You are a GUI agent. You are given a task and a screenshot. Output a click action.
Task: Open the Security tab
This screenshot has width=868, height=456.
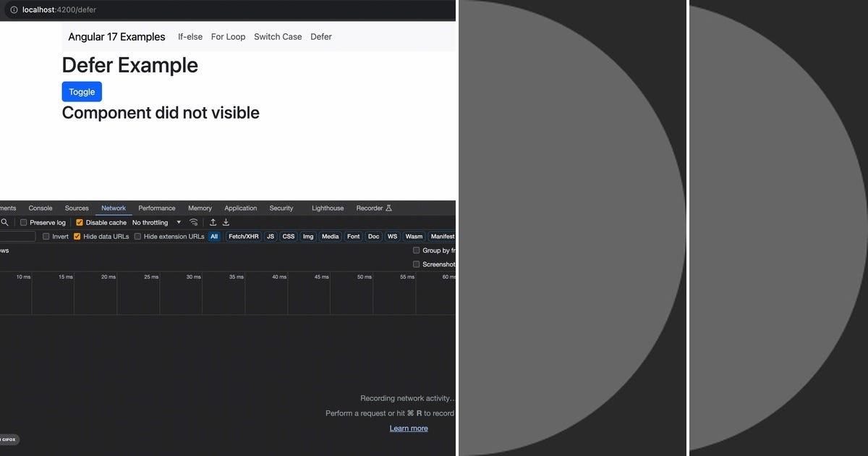(x=281, y=208)
